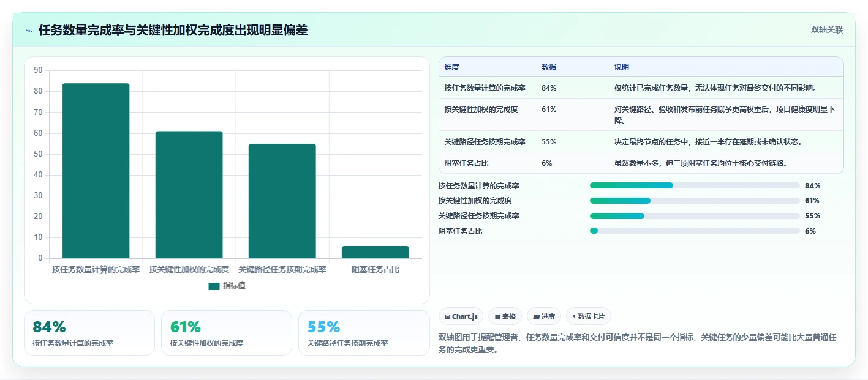Click the 61% progress bar
868x380 pixels.
pyautogui.click(x=695, y=201)
